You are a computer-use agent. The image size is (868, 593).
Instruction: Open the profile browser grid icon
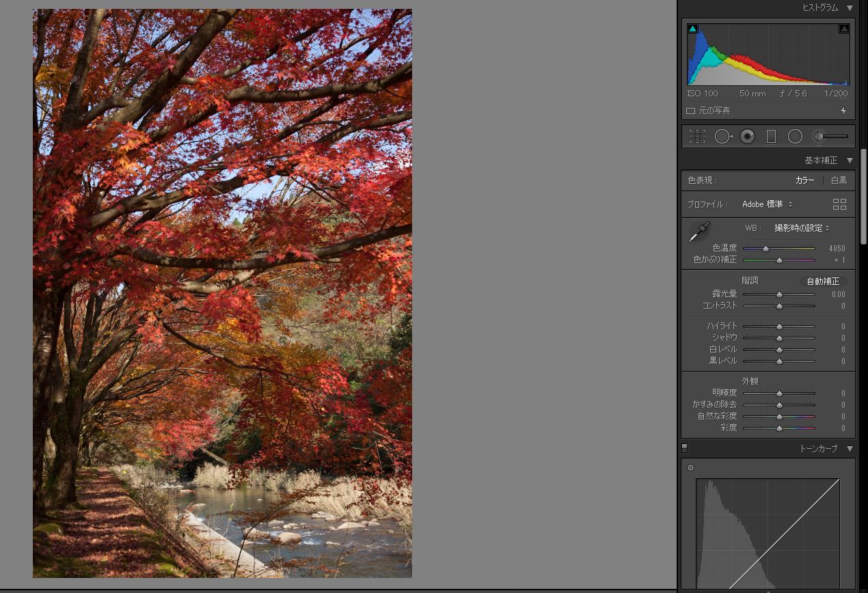pyautogui.click(x=839, y=204)
